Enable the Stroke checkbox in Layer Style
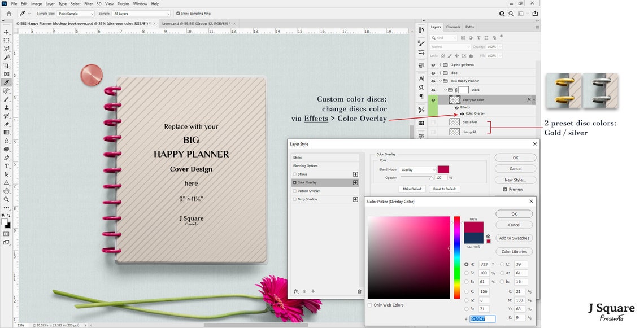This screenshot has width=644, height=328. point(294,174)
